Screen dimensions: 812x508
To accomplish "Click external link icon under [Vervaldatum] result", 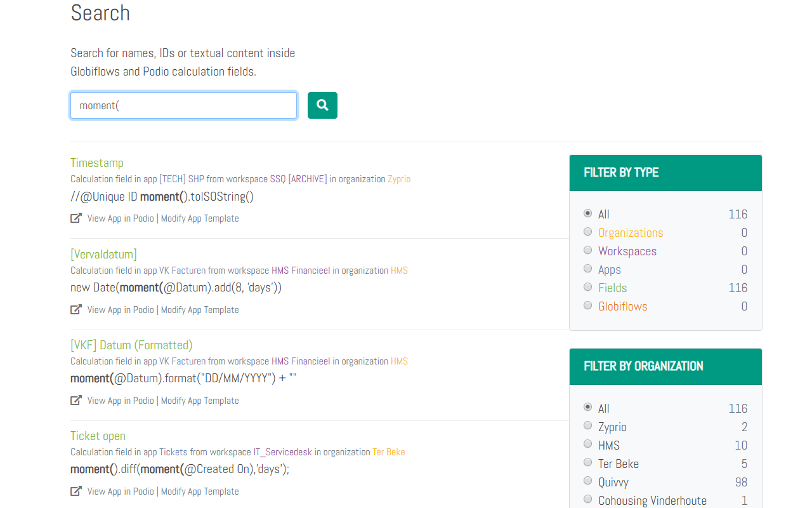I will click(x=76, y=310).
